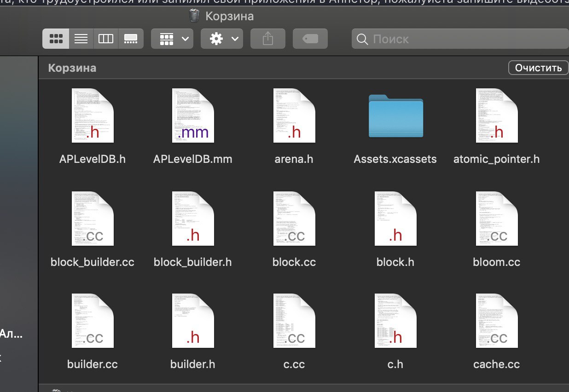Select the bloom.cc file icon
The width and height of the screenshot is (569, 392).
click(x=497, y=219)
